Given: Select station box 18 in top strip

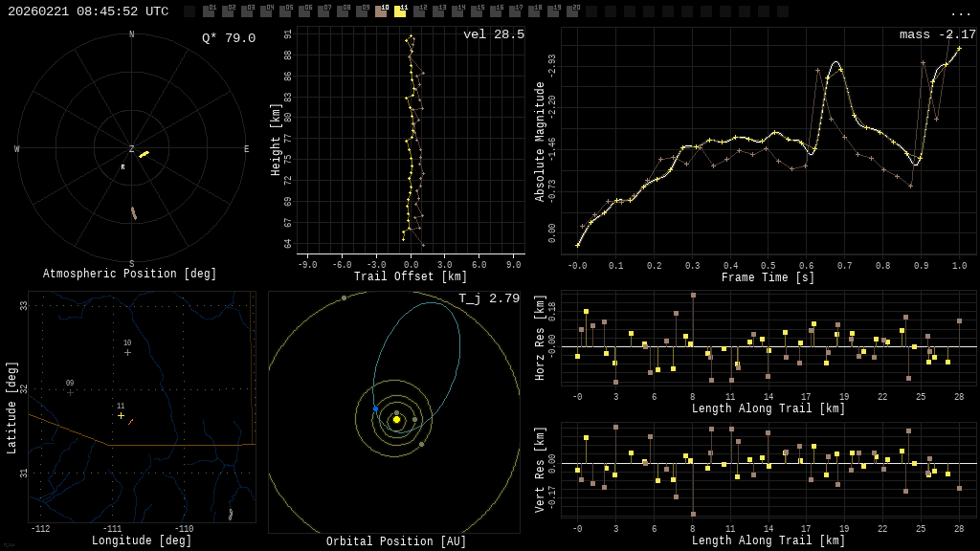Looking at the screenshot, I should point(534,11).
